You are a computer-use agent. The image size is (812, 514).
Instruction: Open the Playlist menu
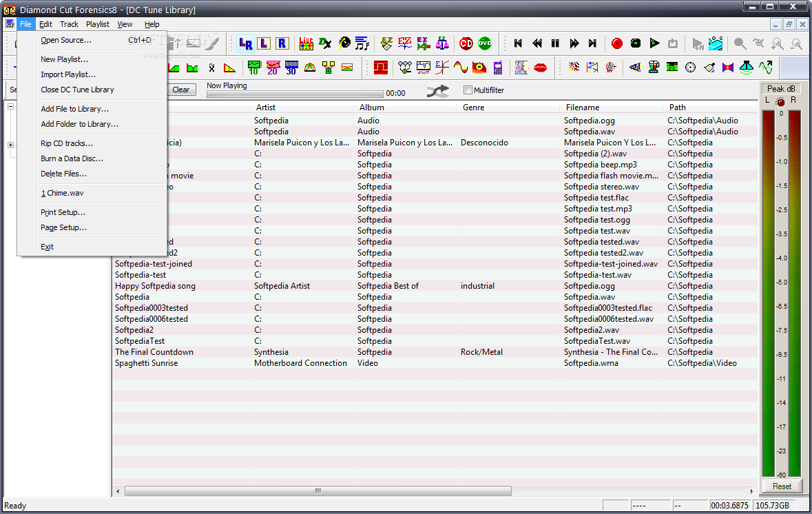[97, 24]
